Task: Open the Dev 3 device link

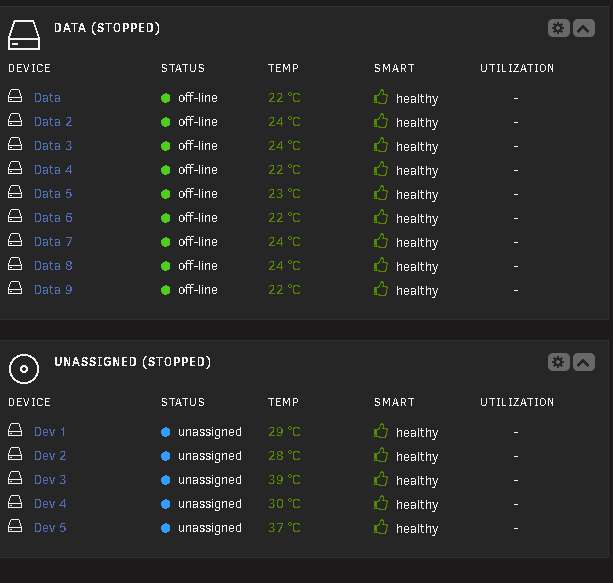Action: pyautogui.click(x=50, y=480)
